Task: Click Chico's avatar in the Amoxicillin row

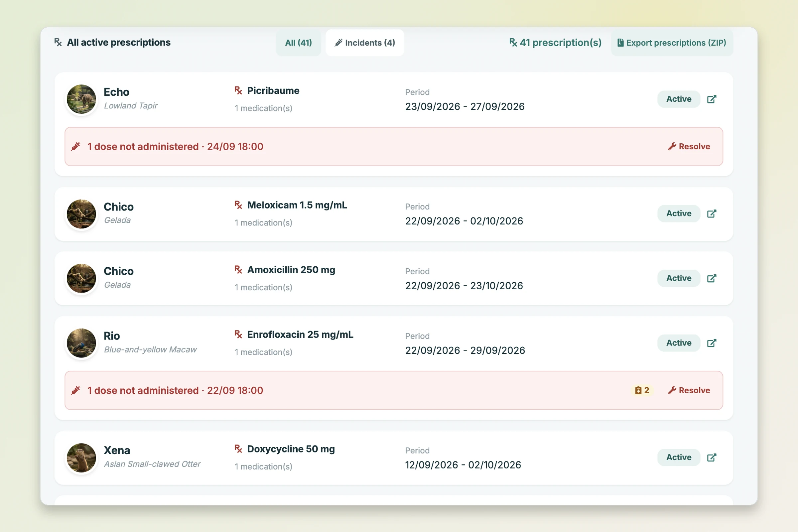Action: [x=81, y=278]
